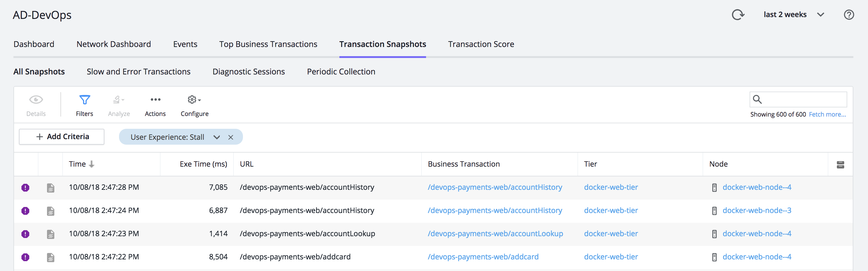Sort by the Node column header
This screenshot has height=271, width=868.
[x=718, y=164]
